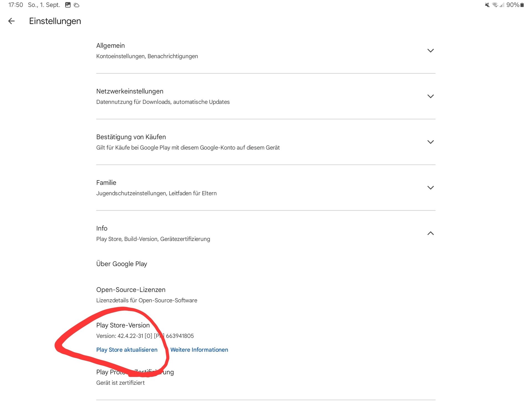
Task: Expand the Allgemein section chevron
Action: pos(430,51)
